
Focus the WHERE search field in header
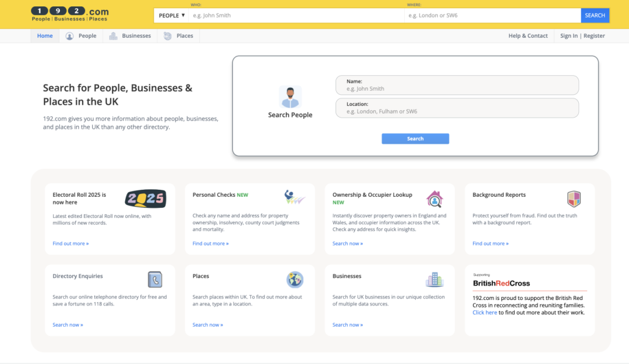click(493, 16)
